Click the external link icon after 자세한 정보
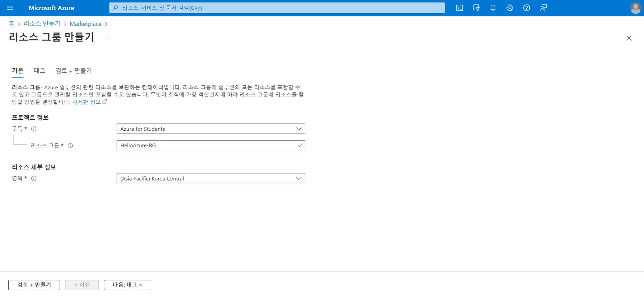Viewport: 644px width, 298px height. [x=105, y=102]
